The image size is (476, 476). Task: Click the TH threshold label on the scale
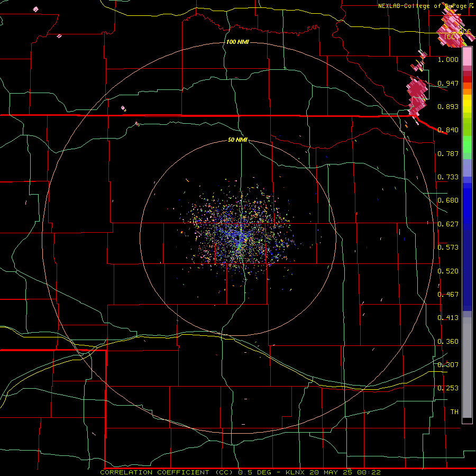click(454, 411)
